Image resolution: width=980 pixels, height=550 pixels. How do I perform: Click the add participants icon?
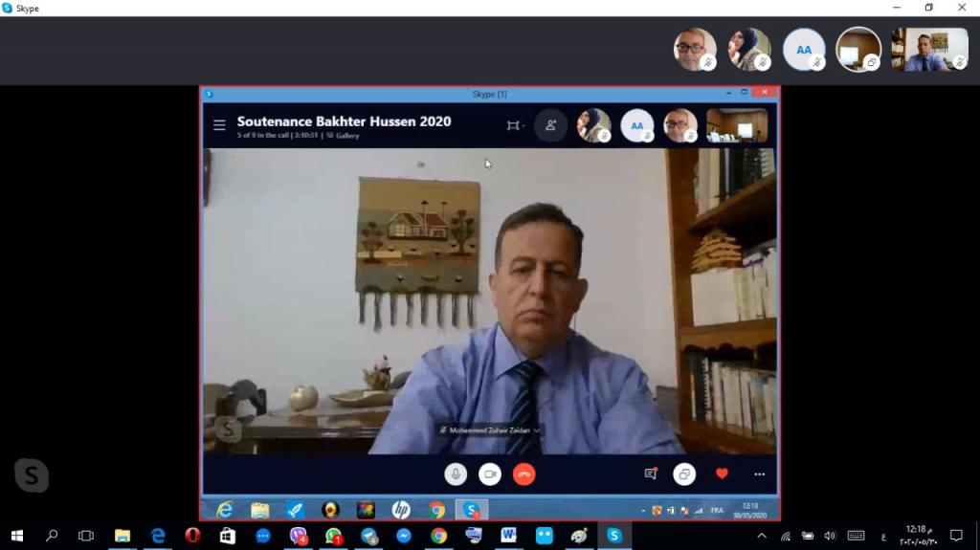coord(550,125)
